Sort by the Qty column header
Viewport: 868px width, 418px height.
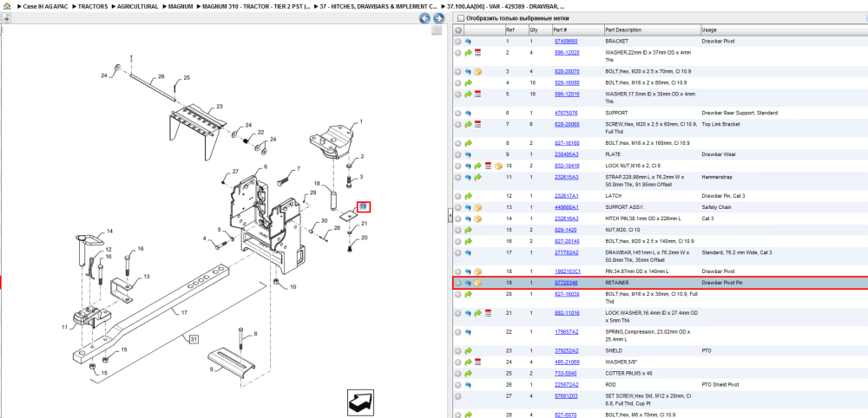pos(540,29)
